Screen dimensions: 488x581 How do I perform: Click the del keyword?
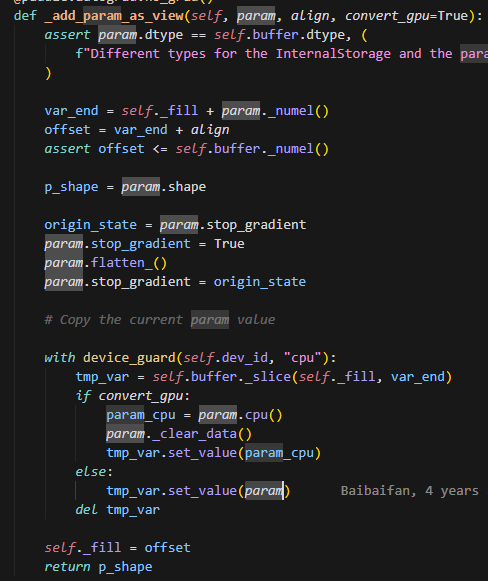[x=87, y=510]
